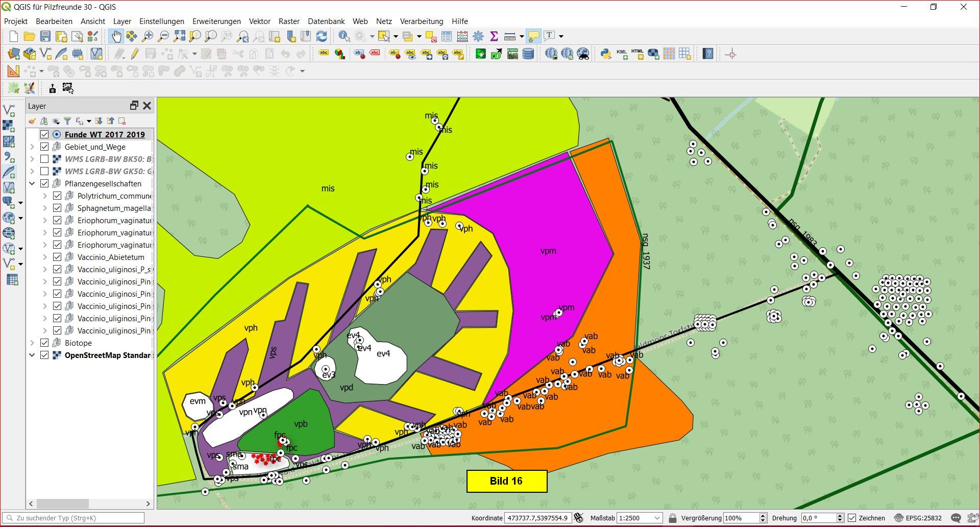This screenshot has width=980, height=527.
Task: Open the Maßstab scale dropdown
Action: tap(657, 518)
